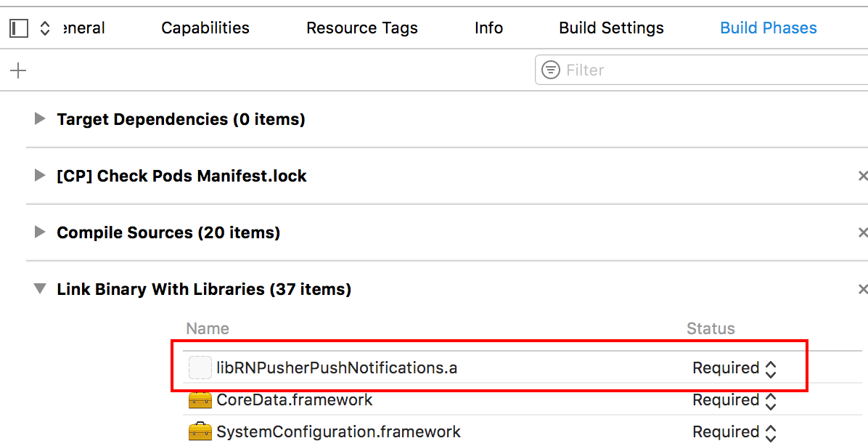Click the filter magnifying icon in Filter field

(x=551, y=70)
